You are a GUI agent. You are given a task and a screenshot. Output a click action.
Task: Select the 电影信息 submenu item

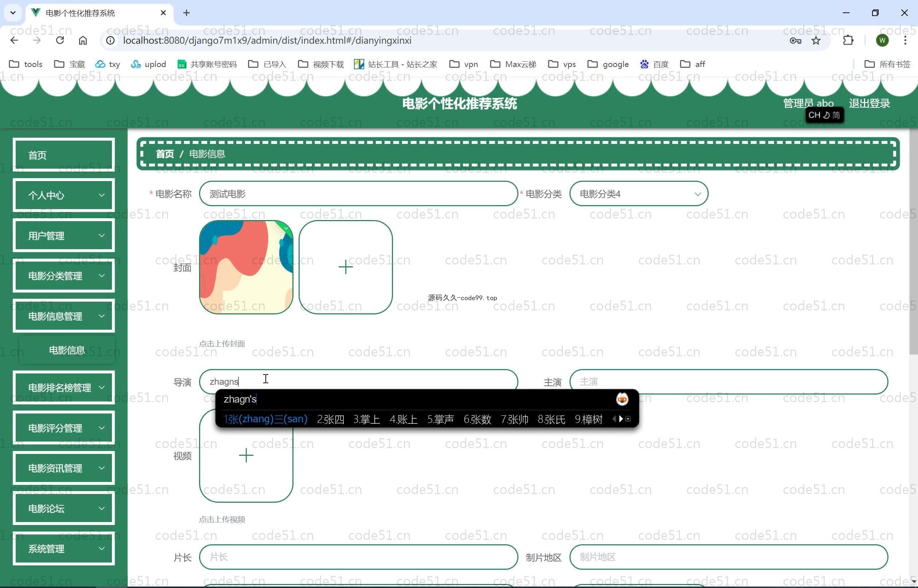67,350
